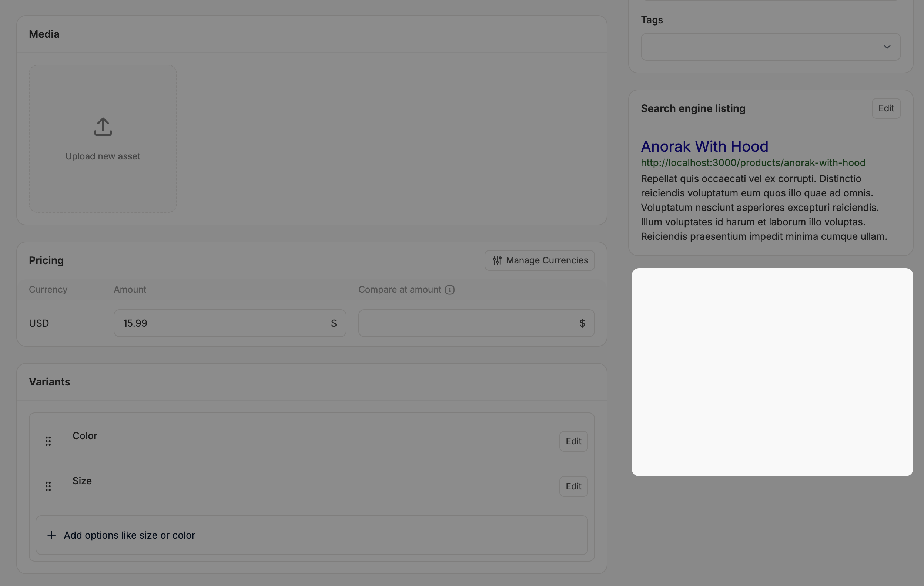924x586 pixels.
Task: Grab the Size option drag handle
Action: (x=48, y=486)
